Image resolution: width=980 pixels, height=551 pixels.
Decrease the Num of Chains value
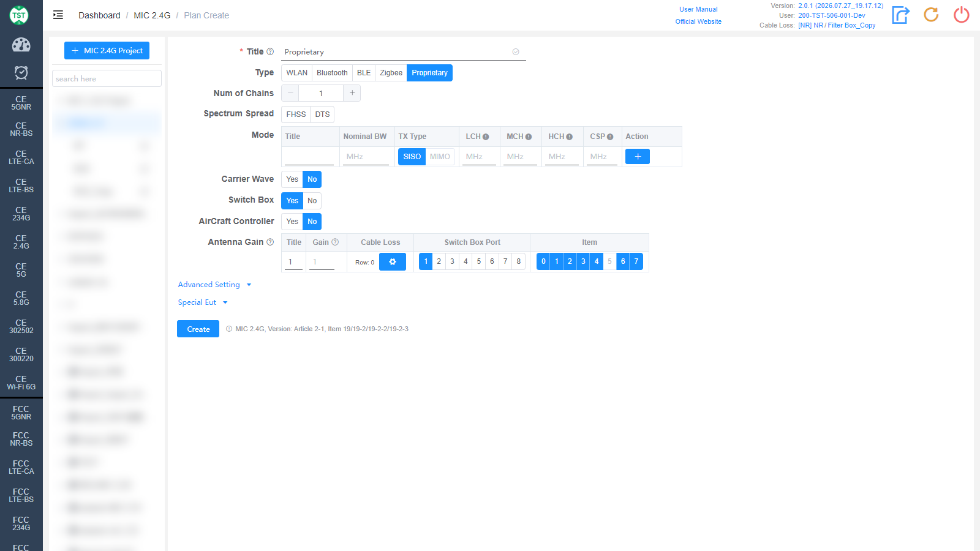290,93
